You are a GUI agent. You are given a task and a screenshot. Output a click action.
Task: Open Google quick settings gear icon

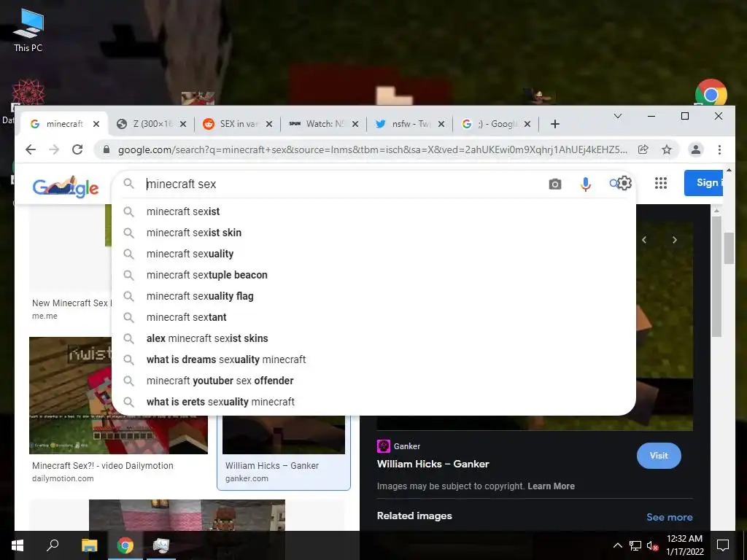(x=624, y=183)
